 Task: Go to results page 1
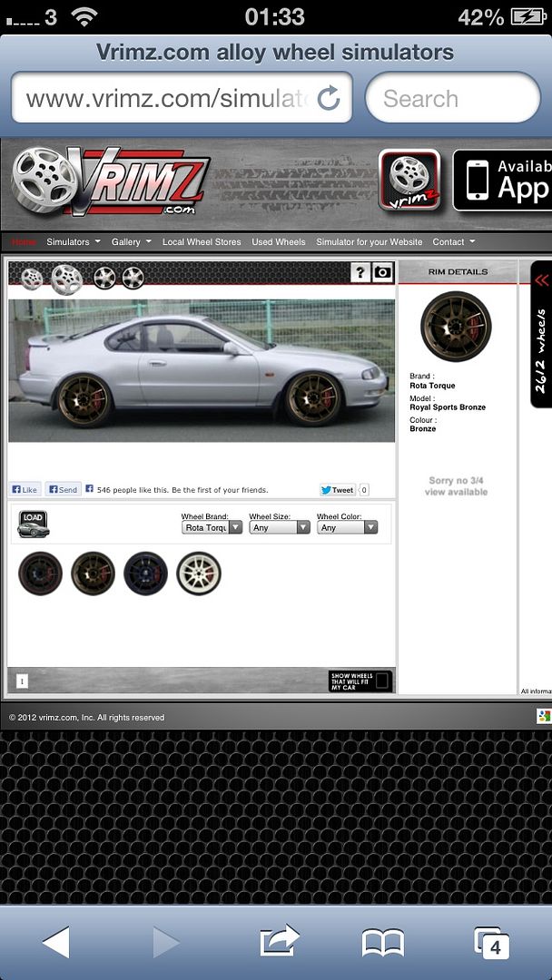coord(22,681)
